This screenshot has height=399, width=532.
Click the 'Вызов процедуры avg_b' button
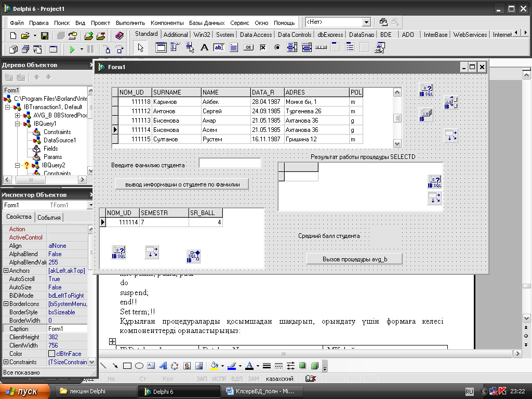(x=354, y=259)
